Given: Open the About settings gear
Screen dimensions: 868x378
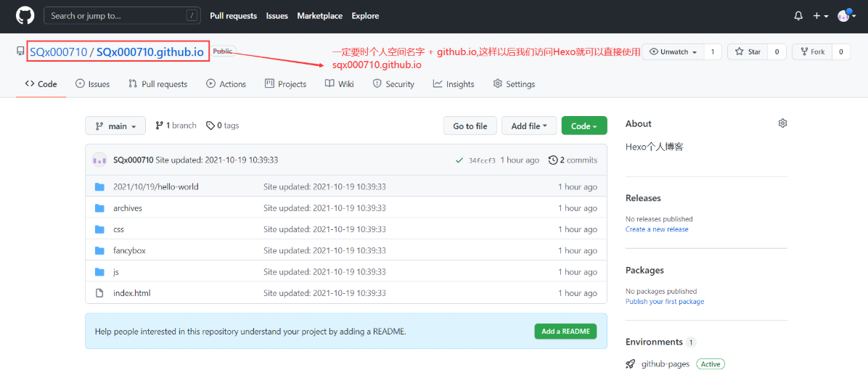Looking at the screenshot, I should pos(782,123).
